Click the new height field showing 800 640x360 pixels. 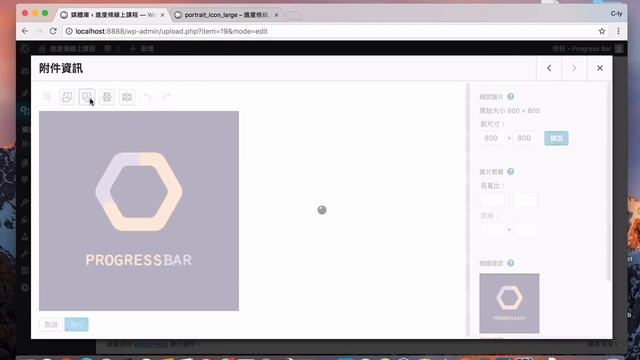click(x=525, y=138)
